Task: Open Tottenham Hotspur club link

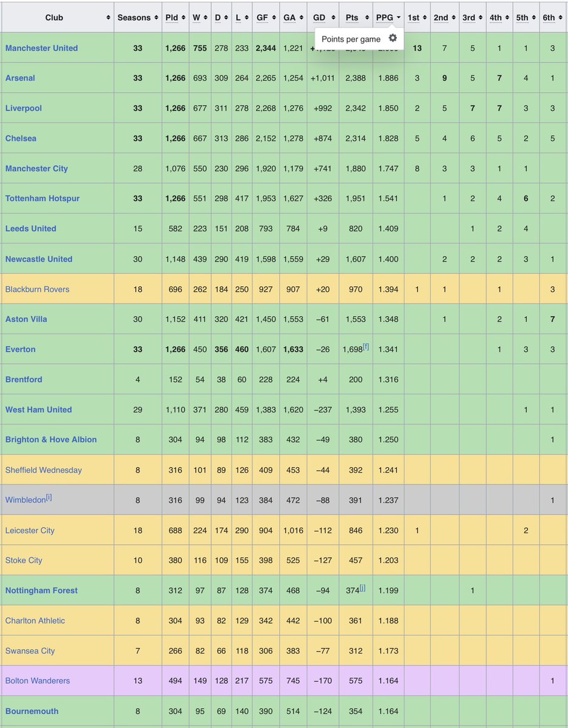Action: [x=42, y=198]
